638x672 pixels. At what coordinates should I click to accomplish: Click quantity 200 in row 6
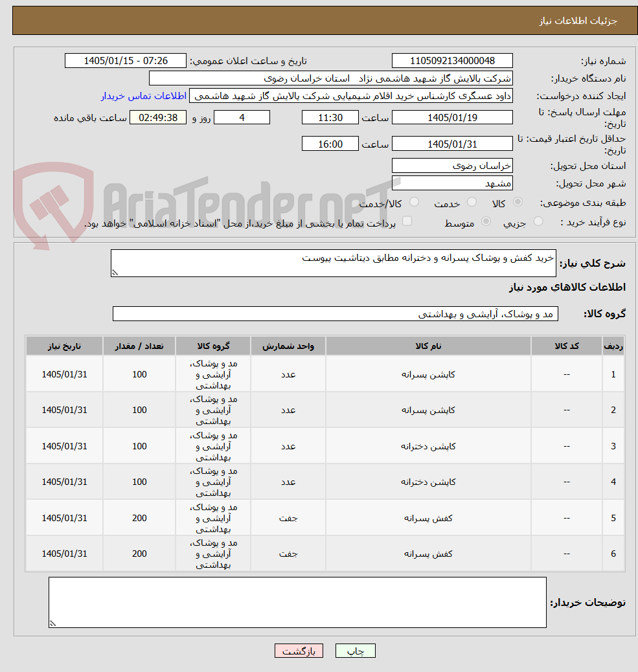click(x=139, y=554)
